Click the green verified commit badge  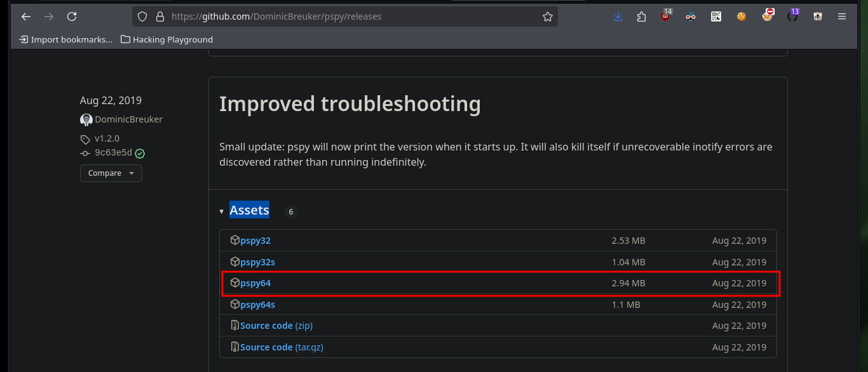tap(140, 153)
